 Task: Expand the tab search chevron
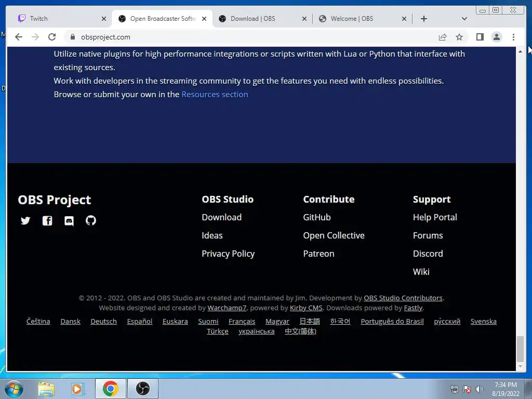[464, 19]
